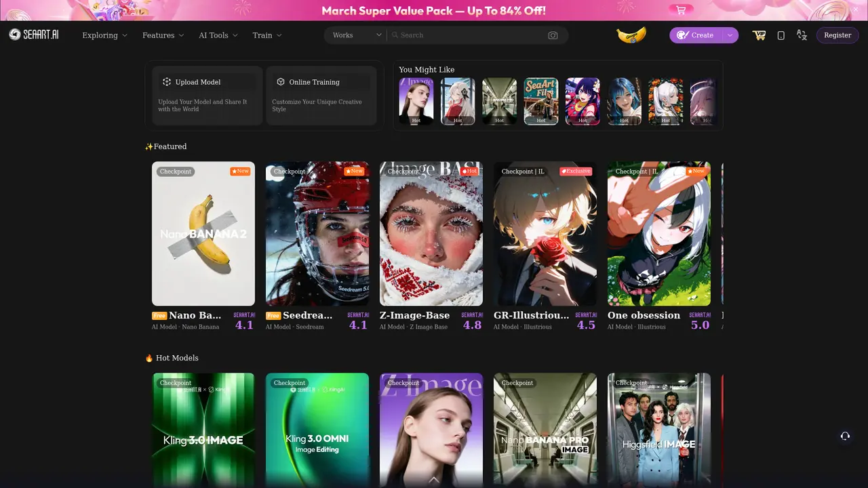Open the Seedream 5.0 hockey player thumbnail
The image size is (868, 488).
(x=317, y=233)
